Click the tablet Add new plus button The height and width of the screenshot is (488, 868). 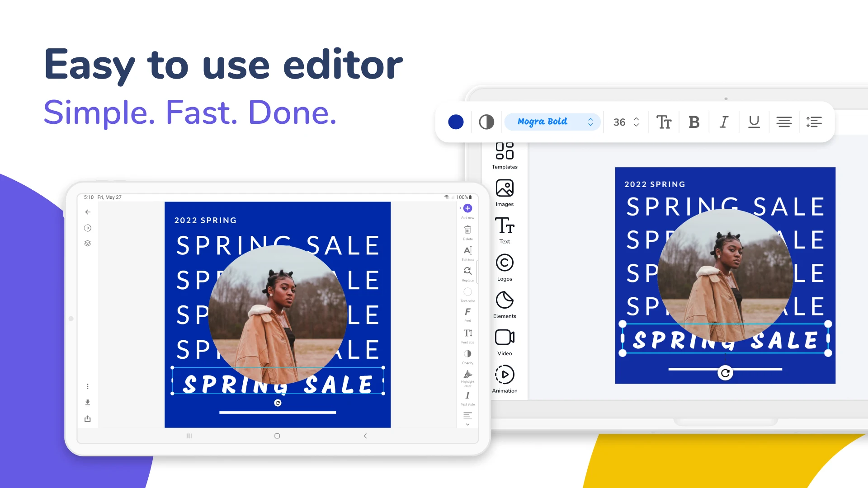pyautogui.click(x=468, y=208)
